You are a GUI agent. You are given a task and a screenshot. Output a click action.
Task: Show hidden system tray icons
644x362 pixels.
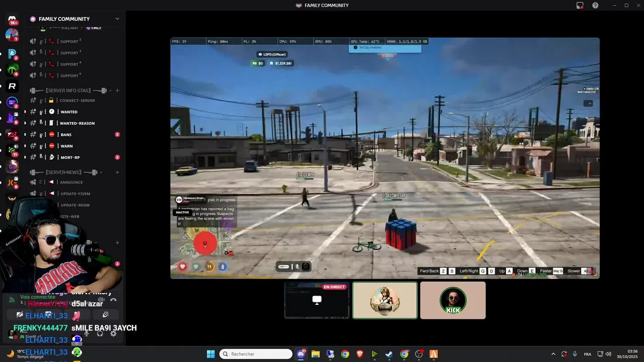click(553, 354)
